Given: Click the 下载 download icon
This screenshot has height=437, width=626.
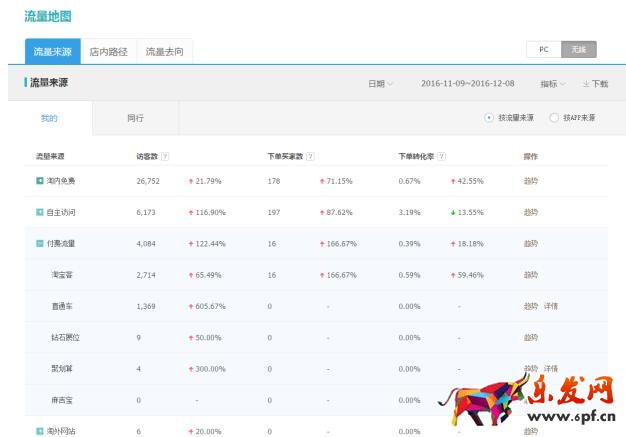Looking at the screenshot, I should pos(586,84).
